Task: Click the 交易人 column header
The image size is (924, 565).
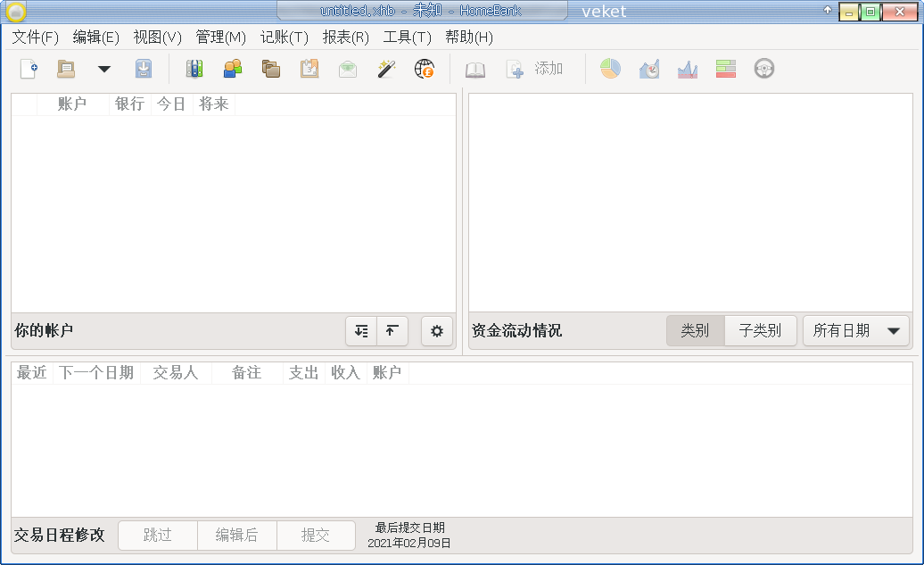Action: point(176,373)
